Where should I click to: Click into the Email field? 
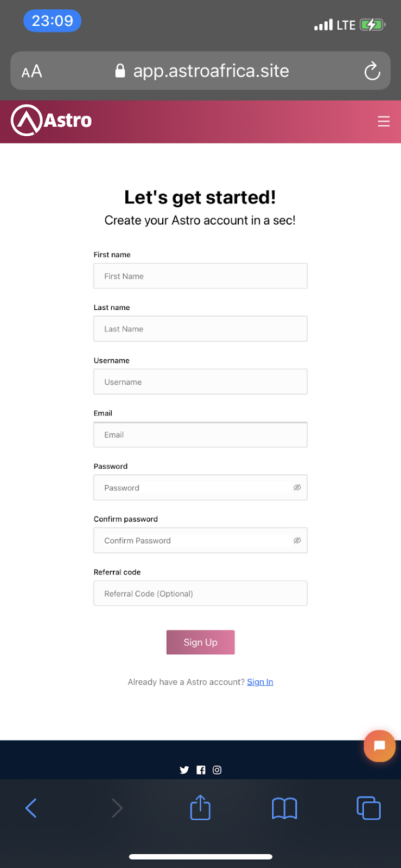200,435
